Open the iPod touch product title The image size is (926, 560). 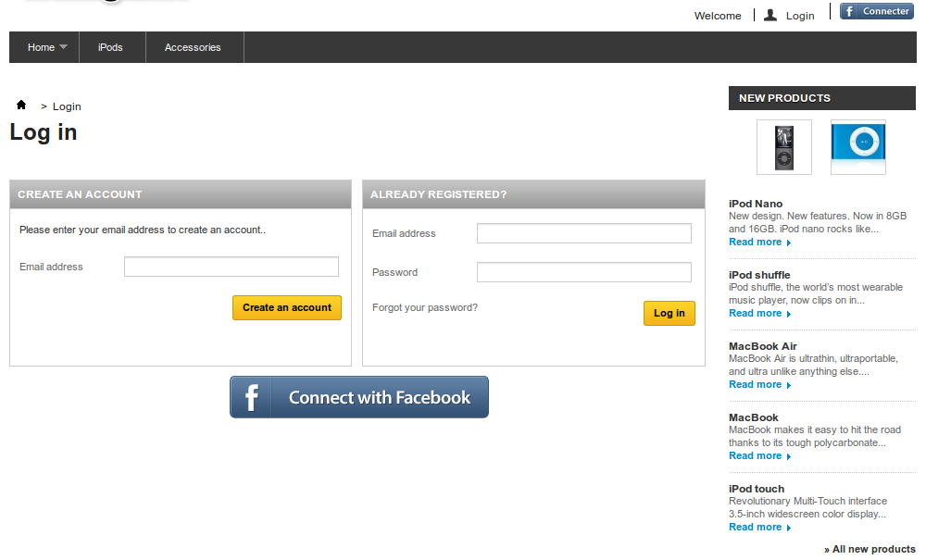tap(757, 489)
